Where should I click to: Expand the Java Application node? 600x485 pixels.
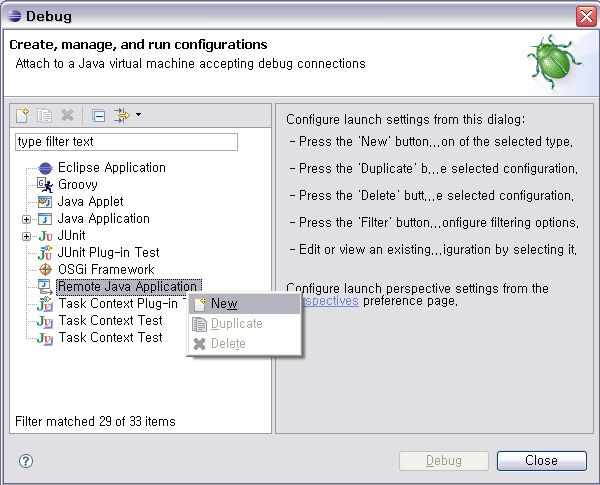26,219
